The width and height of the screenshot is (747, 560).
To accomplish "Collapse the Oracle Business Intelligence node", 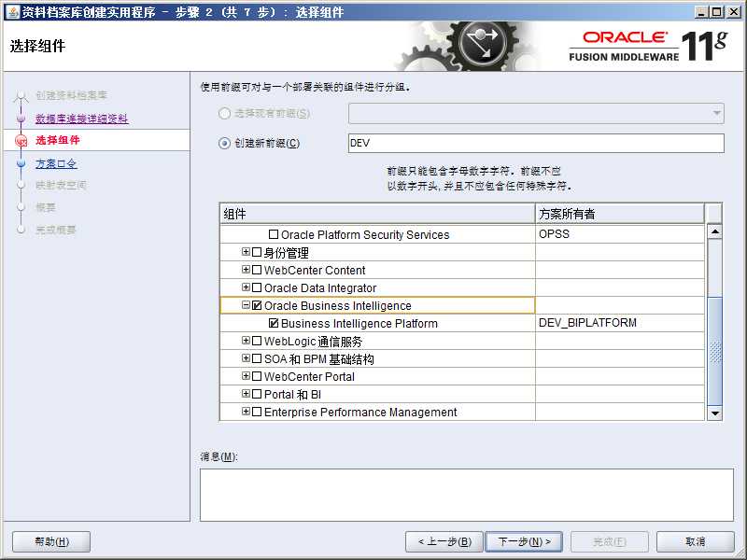I will pos(246,305).
